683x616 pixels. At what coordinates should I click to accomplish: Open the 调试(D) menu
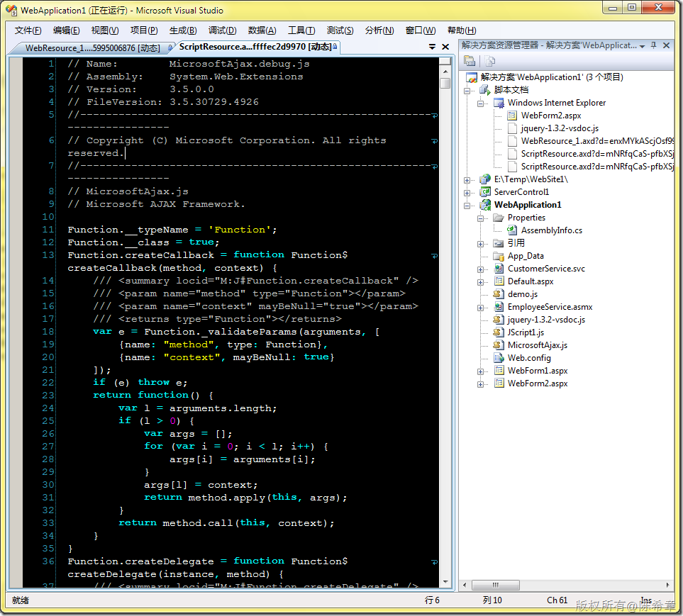coord(222,30)
